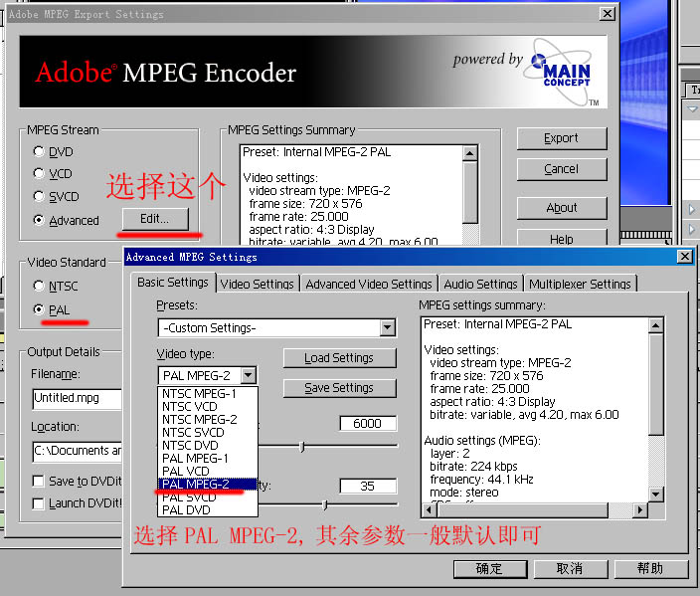Close the Adobe MPEG Export Settings window
This screenshot has width=700, height=596.
[x=608, y=14]
